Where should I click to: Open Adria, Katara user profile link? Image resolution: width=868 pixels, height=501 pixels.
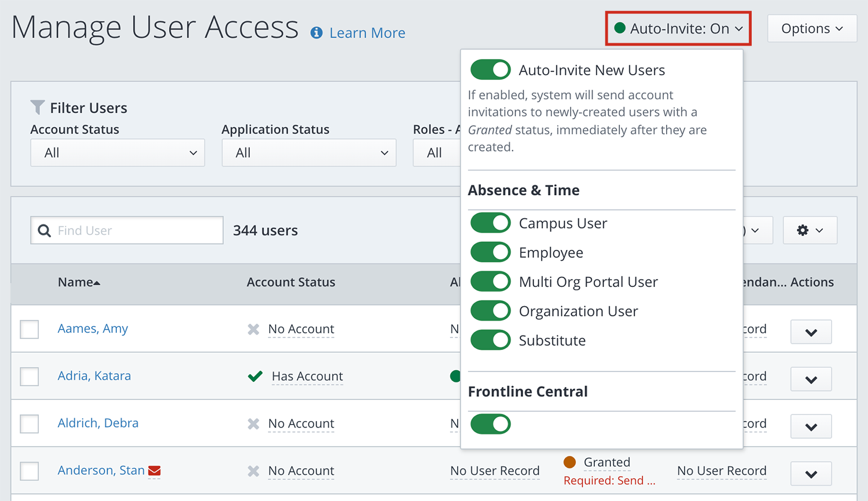pos(94,376)
